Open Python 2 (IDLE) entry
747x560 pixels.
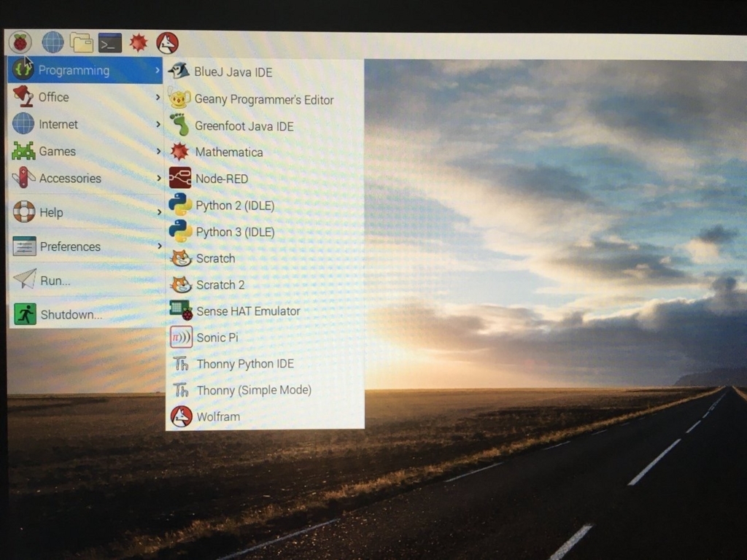(265, 205)
